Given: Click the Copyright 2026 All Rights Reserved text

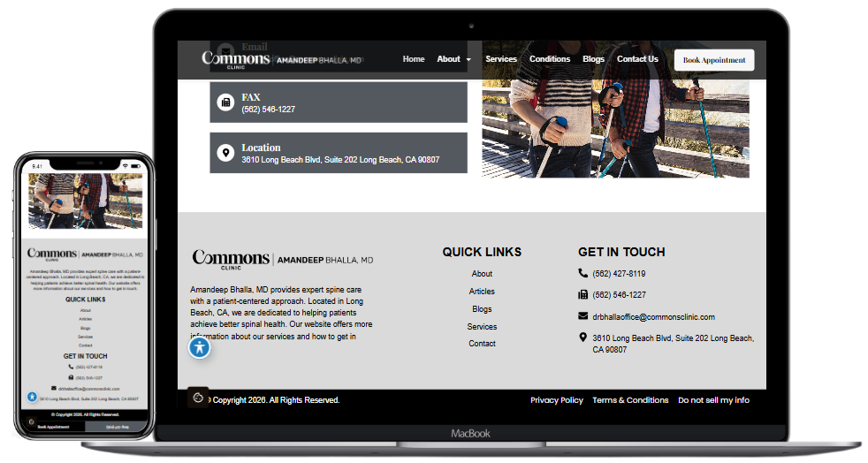Looking at the screenshot, I should point(275,400).
